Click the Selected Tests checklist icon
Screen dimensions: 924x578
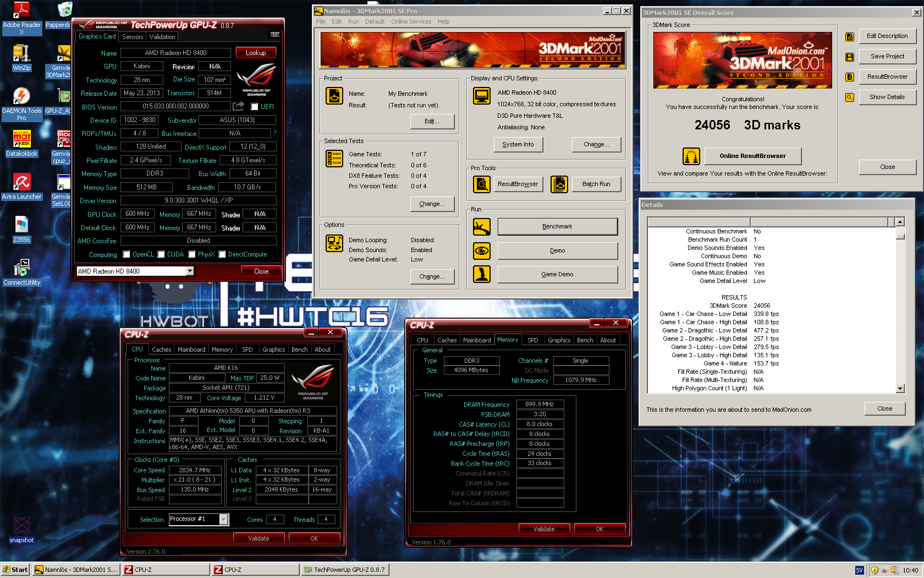tap(334, 159)
